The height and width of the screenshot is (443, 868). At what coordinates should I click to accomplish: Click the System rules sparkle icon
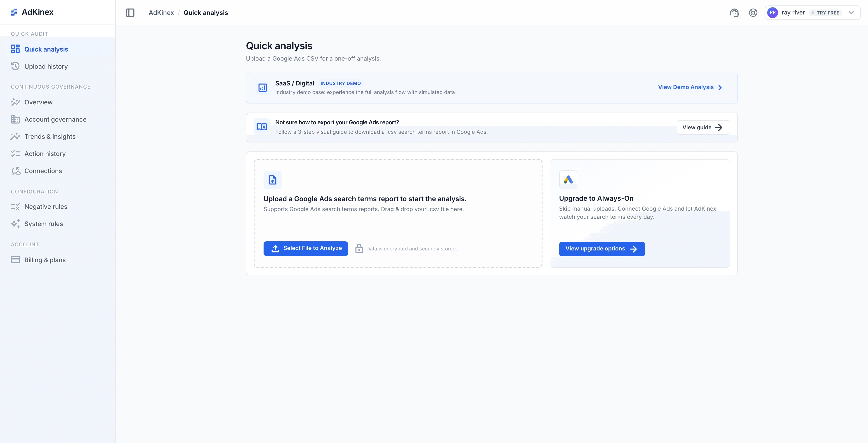tap(15, 224)
